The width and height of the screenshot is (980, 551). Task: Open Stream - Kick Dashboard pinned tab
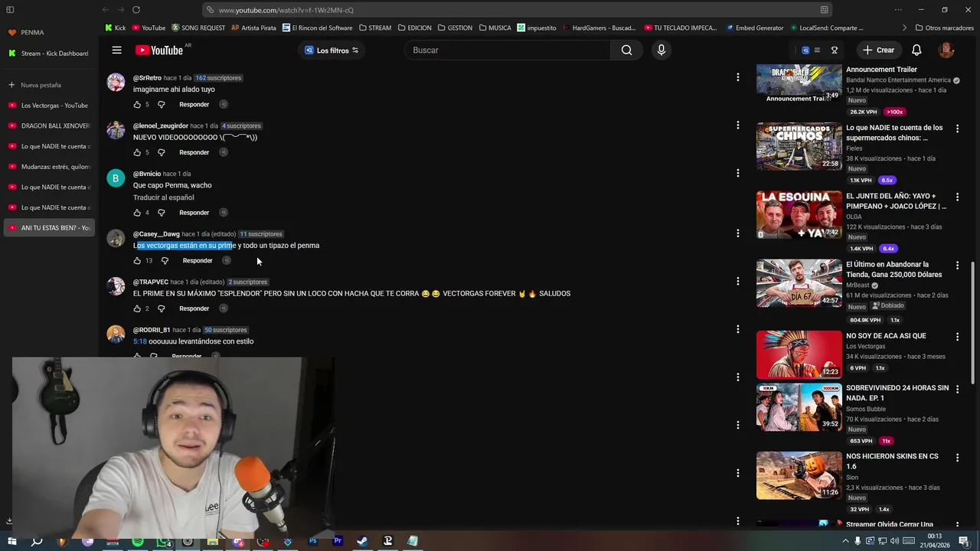(x=49, y=54)
